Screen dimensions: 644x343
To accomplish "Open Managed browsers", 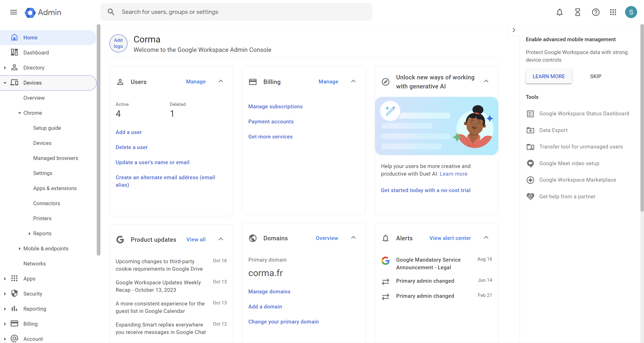I will [x=56, y=158].
